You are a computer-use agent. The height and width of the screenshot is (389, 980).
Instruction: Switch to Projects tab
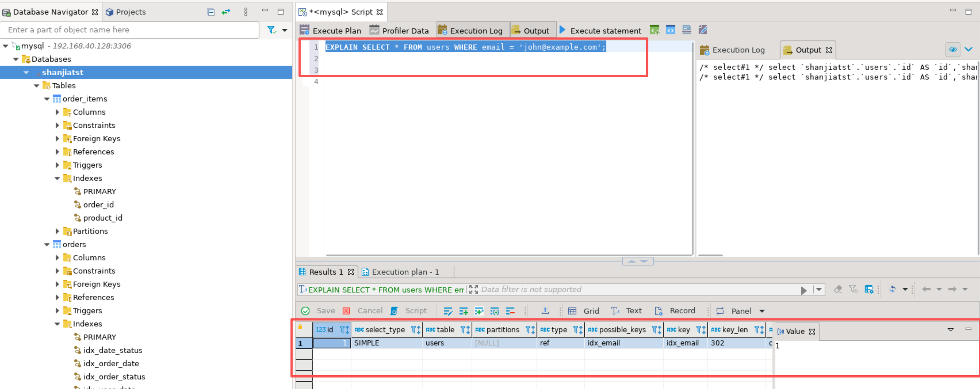126,12
